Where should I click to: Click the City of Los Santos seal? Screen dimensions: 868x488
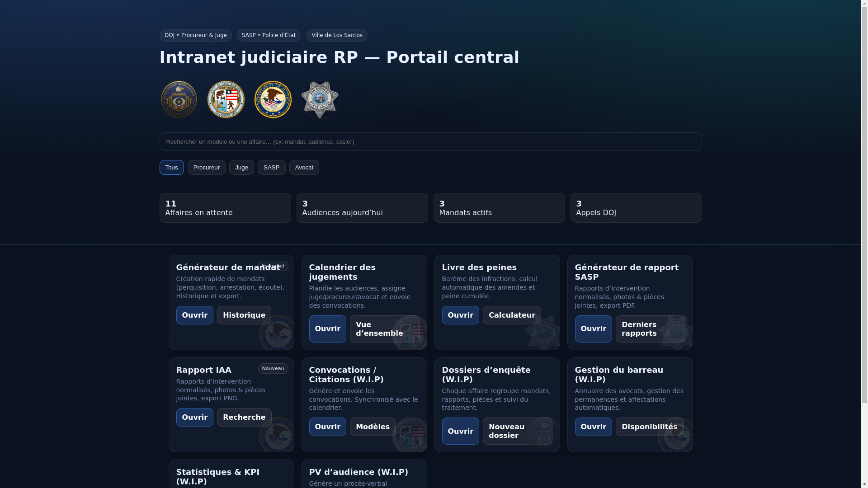click(226, 99)
